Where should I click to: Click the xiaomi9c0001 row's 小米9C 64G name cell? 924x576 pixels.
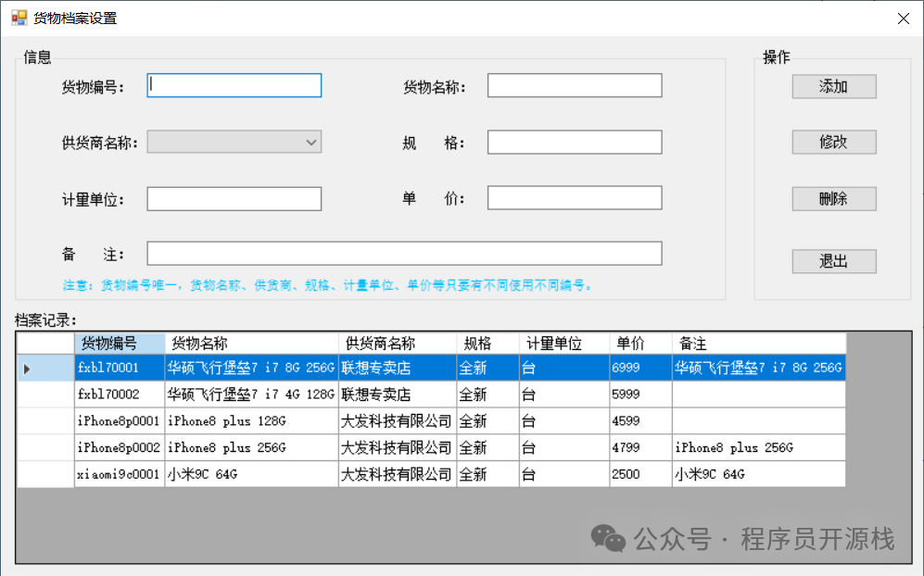pyautogui.click(x=251, y=474)
